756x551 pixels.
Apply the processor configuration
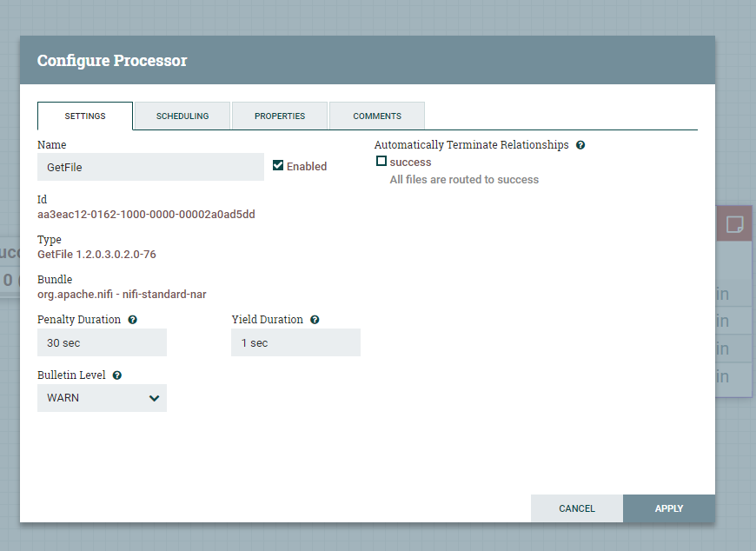point(668,508)
